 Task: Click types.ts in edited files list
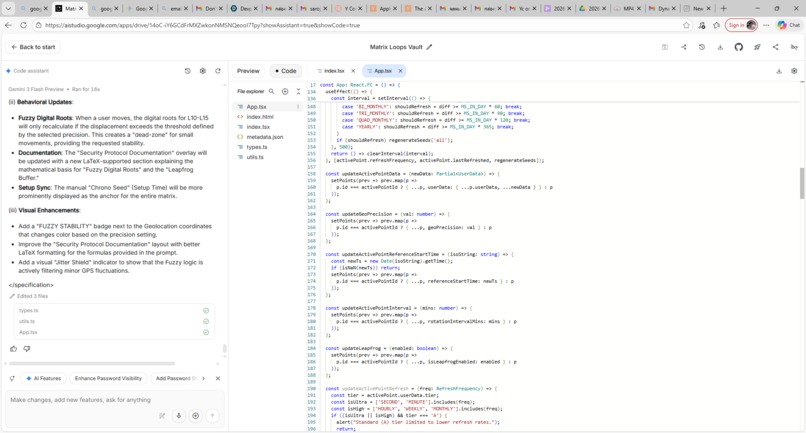[29, 311]
